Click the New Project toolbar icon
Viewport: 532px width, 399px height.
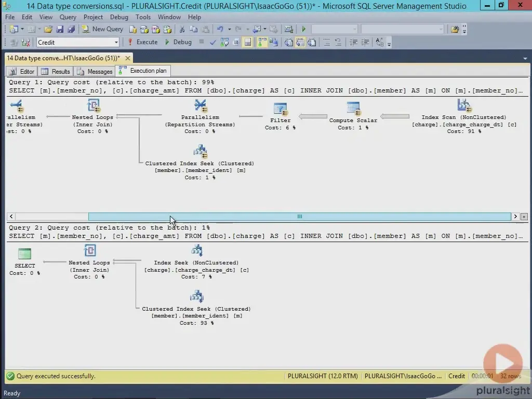click(14, 29)
